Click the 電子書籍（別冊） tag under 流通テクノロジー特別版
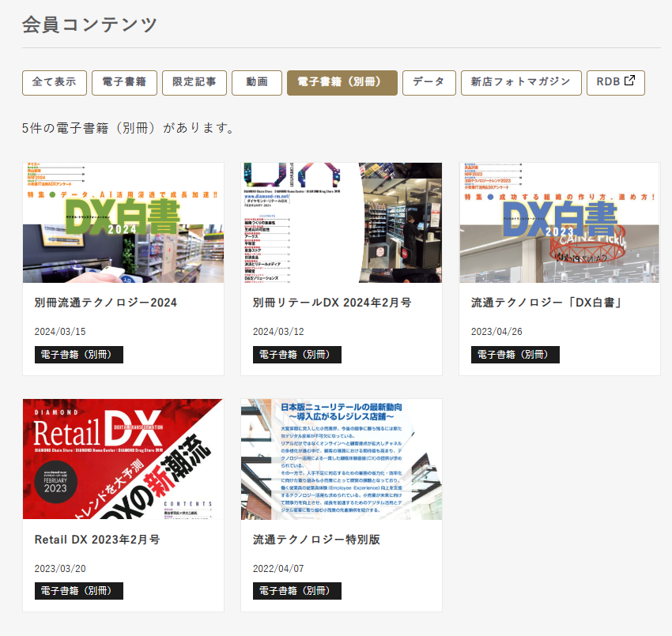The height and width of the screenshot is (636, 672). [297, 591]
